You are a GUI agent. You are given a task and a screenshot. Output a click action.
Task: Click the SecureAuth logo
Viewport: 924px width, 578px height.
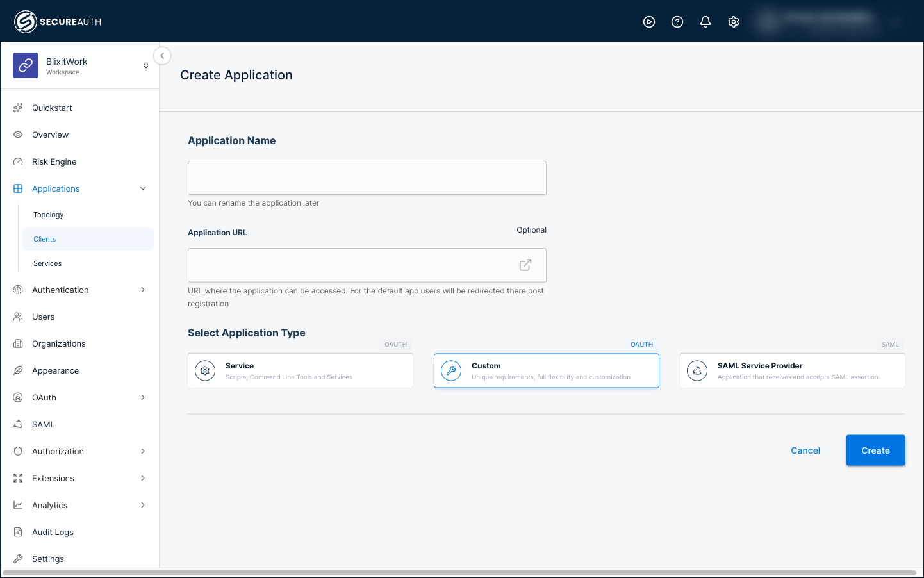(58, 22)
